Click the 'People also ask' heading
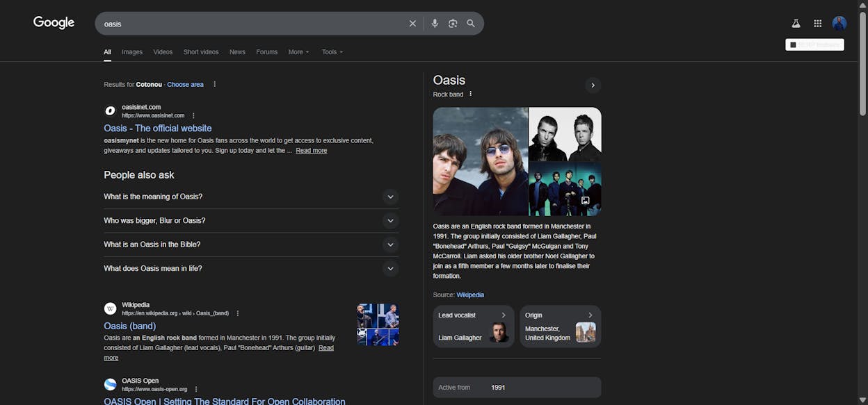This screenshot has width=868, height=405. tap(139, 175)
